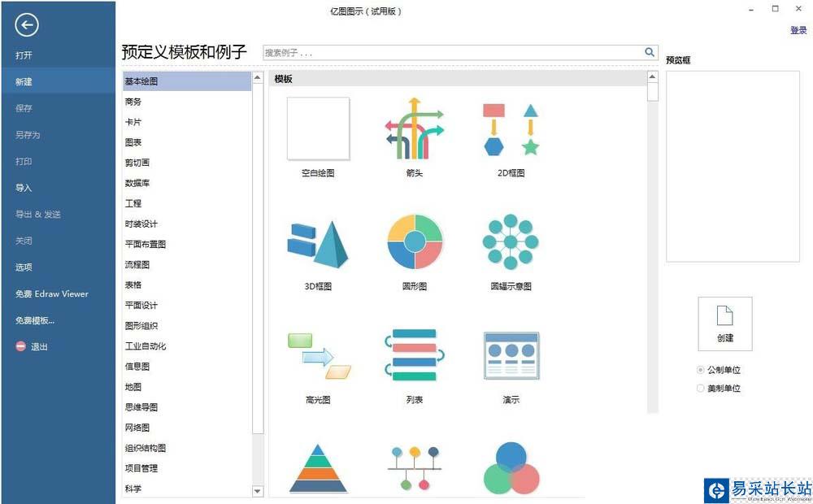This screenshot has height=504, width=813.
Task: Select the timeline diagram template icon
Action: (415, 468)
